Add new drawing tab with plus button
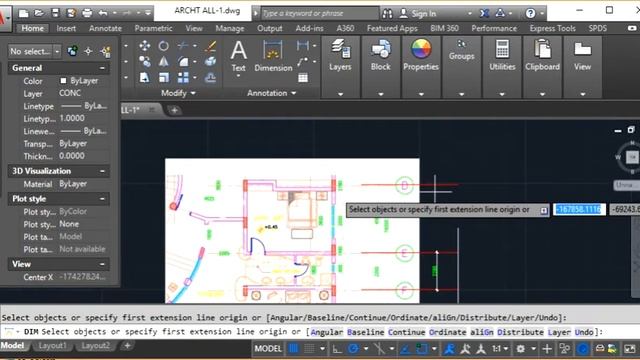This screenshot has height=360, width=640. (174, 110)
